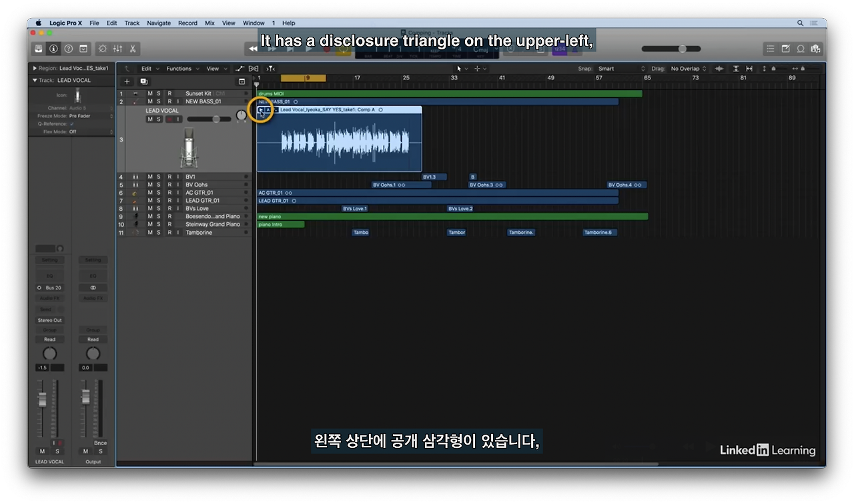Click the duplicate track button
Image resolution: width=854 pixels, height=504 pixels.
pos(143,81)
